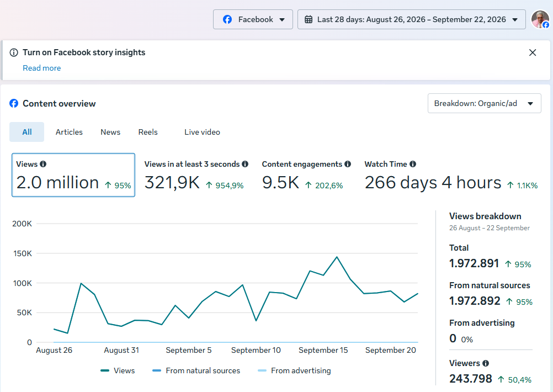Click the Views breakdown heading
Viewport: 553px width, 392px height.
(485, 216)
